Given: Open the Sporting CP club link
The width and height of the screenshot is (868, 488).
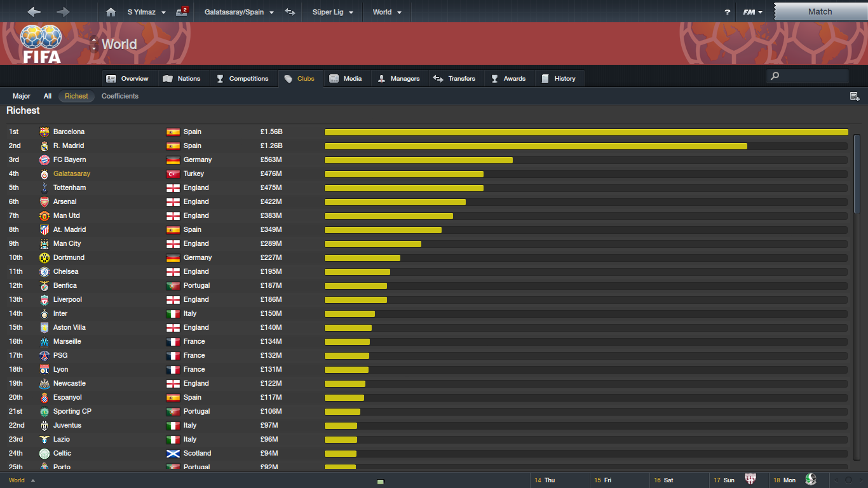Looking at the screenshot, I should click(72, 412).
